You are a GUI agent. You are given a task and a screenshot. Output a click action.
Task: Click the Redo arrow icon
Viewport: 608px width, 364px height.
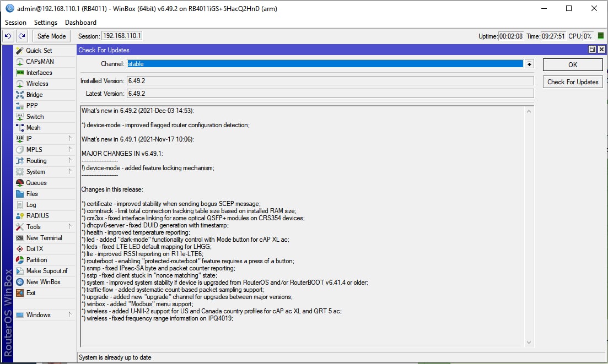21,36
